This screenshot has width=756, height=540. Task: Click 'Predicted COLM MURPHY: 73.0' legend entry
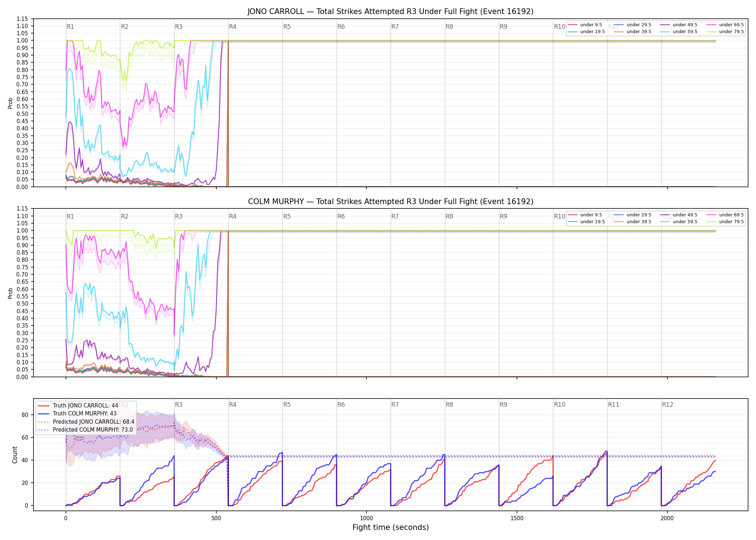85,430
